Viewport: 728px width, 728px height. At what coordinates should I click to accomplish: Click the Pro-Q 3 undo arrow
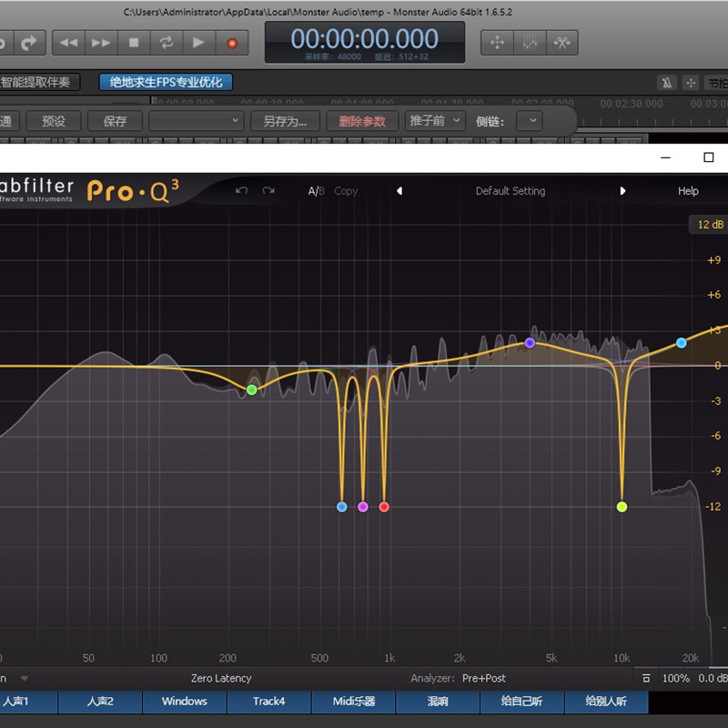[241, 191]
